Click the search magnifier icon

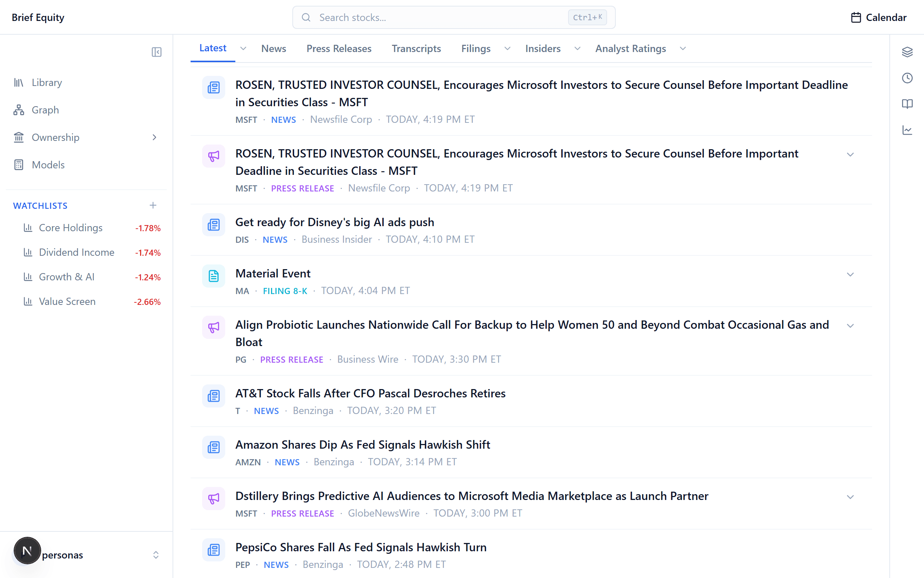coord(306,18)
